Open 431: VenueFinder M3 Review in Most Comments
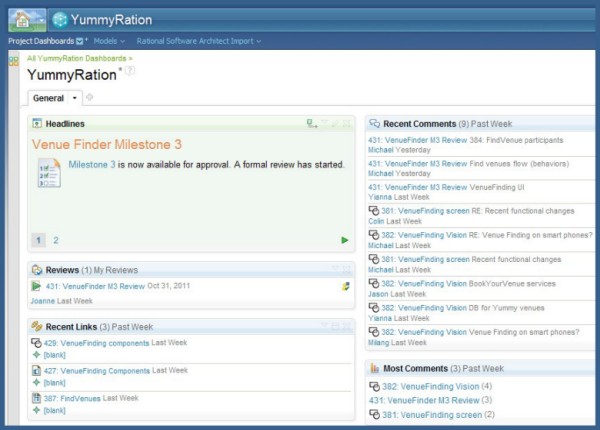 (x=424, y=400)
